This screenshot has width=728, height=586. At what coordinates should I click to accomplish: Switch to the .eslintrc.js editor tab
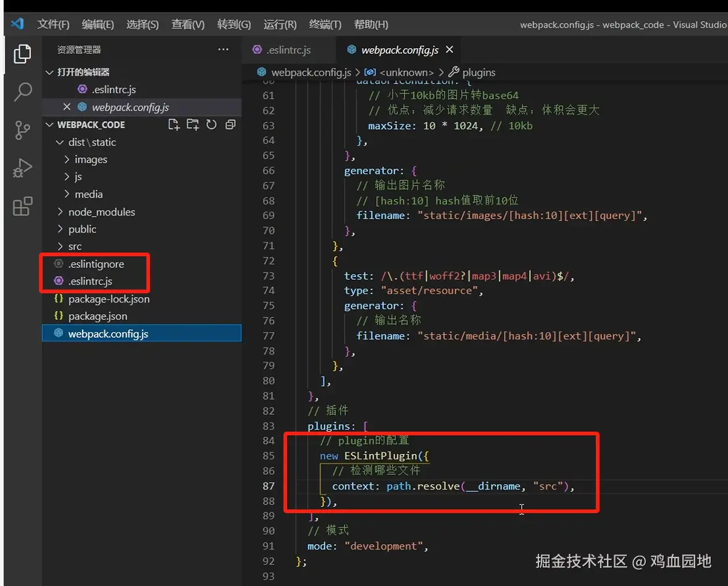click(288, 49)
